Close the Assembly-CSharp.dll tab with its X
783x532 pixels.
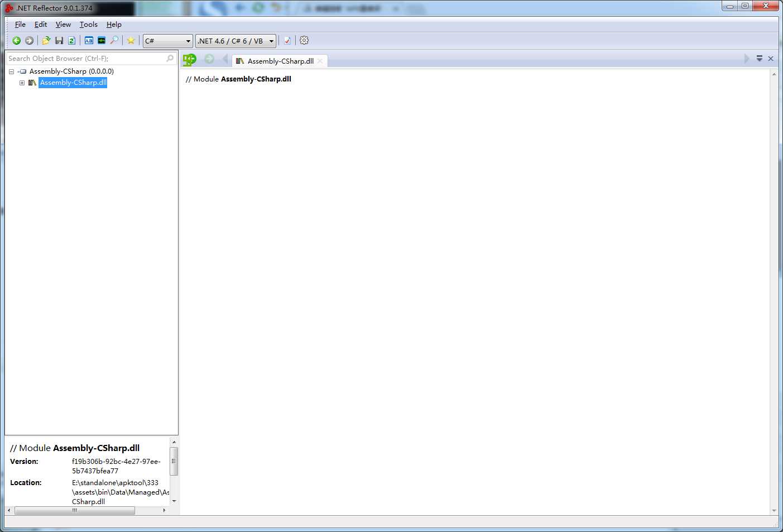[320, 61]
